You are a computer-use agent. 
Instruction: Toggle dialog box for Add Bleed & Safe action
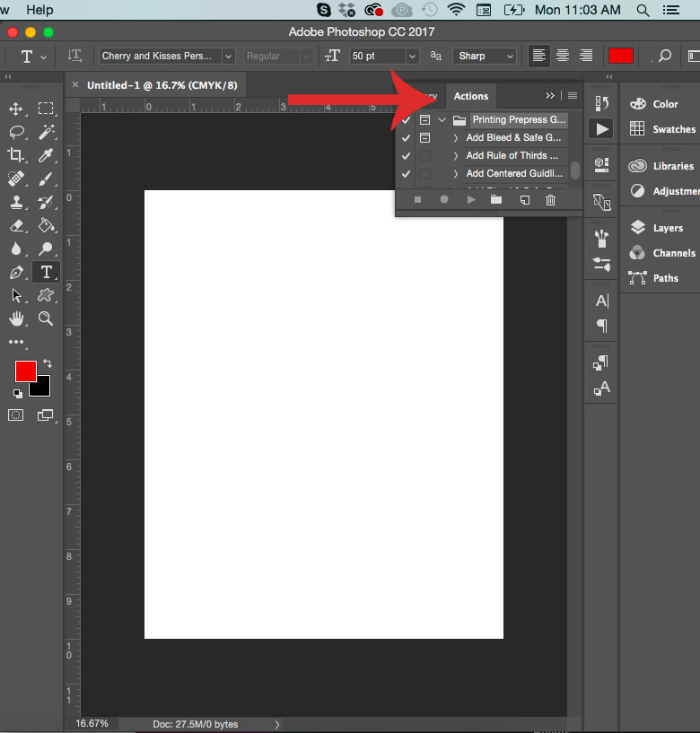click(x=425, y=138)
